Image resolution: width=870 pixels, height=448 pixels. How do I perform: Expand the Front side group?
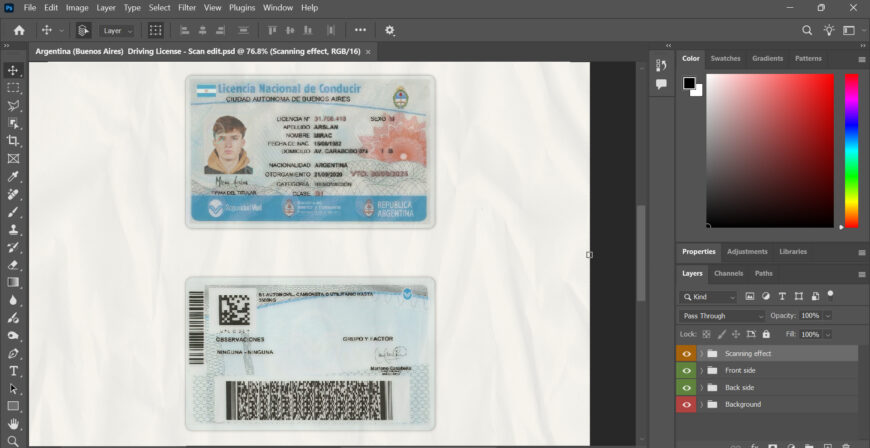pos(701,370)
